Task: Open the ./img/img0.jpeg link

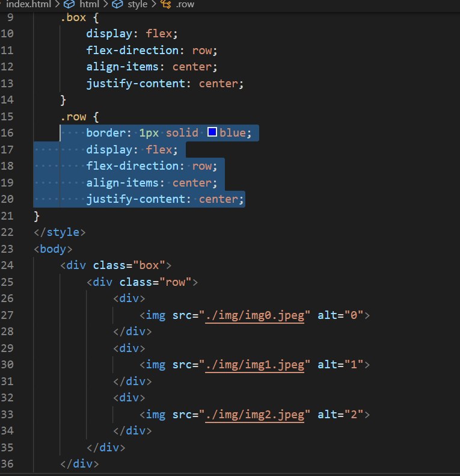Action: pos(254,315)
